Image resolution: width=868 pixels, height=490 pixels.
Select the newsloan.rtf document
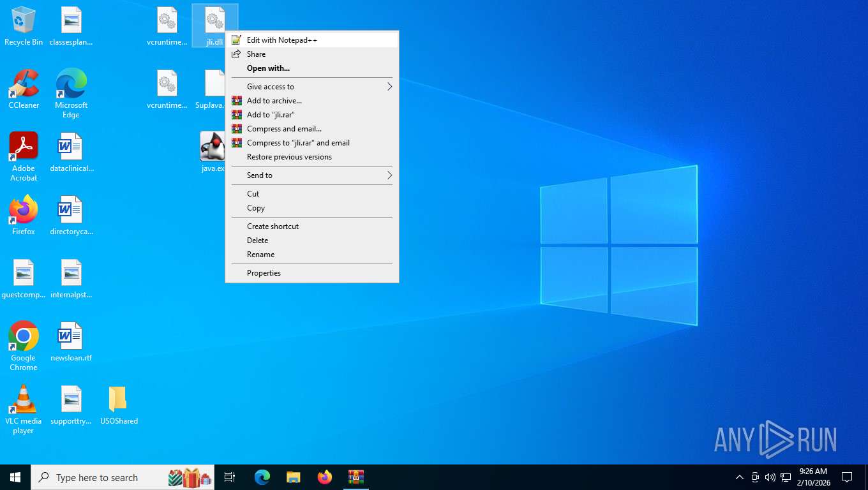71,342
